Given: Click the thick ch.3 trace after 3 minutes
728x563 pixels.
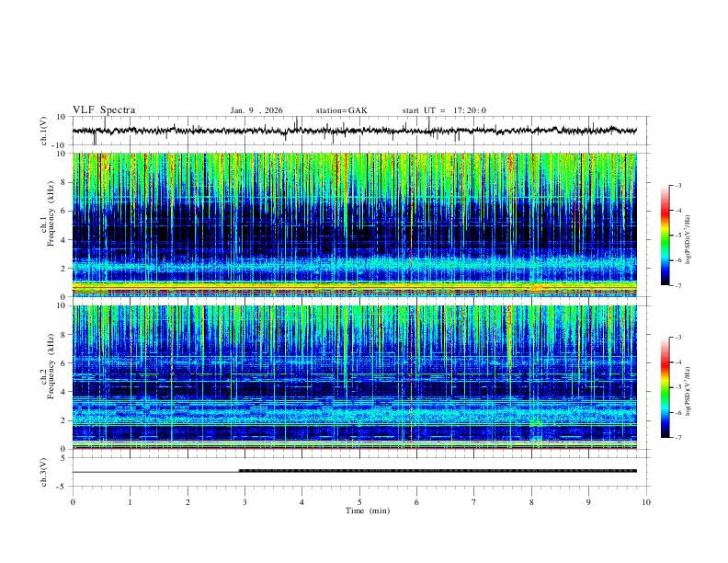Looking at the screenshot, I should pyautogui.click(x=438, y=471).
